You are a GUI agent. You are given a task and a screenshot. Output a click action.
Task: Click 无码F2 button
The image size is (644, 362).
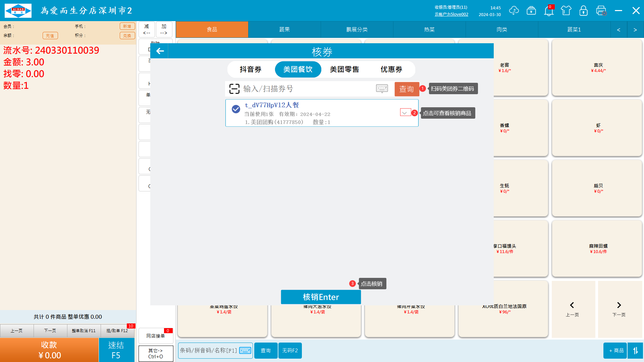[x=290, y=351]
